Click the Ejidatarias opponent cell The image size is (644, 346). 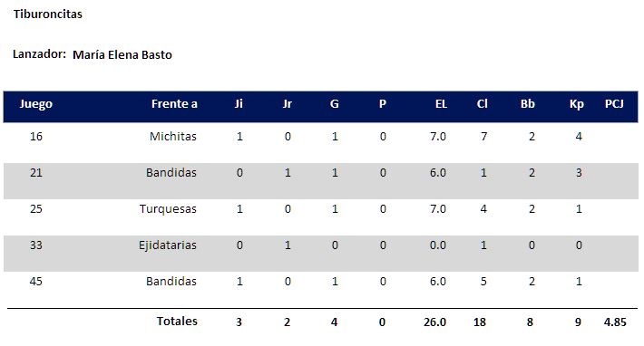tap(168, 245)
